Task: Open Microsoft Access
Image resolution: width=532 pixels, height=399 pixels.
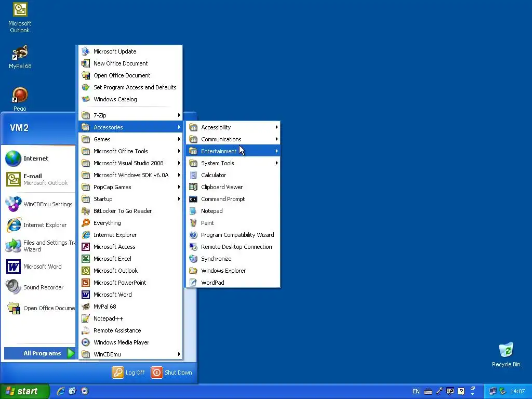Action: coord(130,247)
